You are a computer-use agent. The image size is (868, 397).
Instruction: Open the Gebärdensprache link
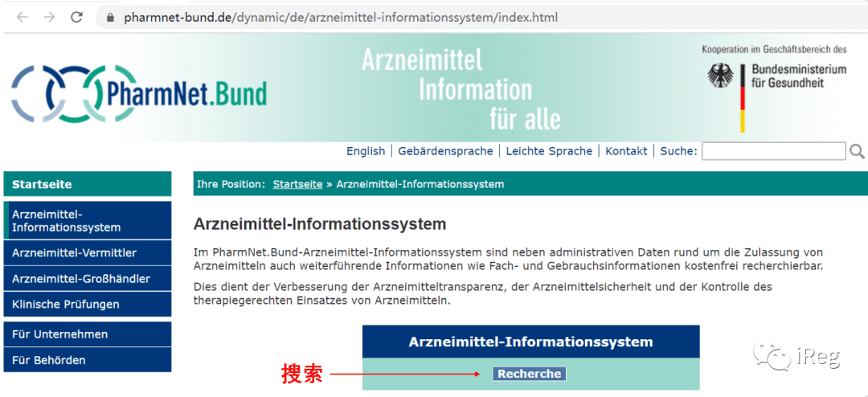pyautogui.click(x=445, y=151)
